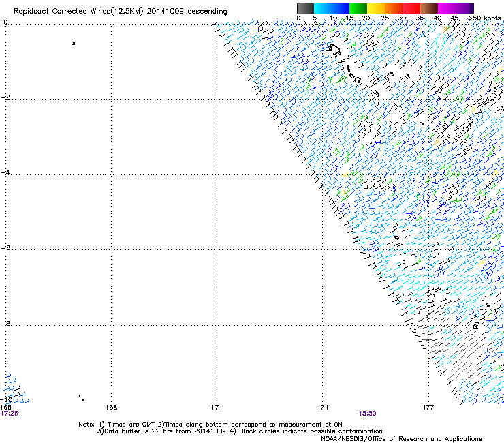Screen dimensions: 504x443
Task: Click the purple '17:26' swath time
Action: coord(9,414)
